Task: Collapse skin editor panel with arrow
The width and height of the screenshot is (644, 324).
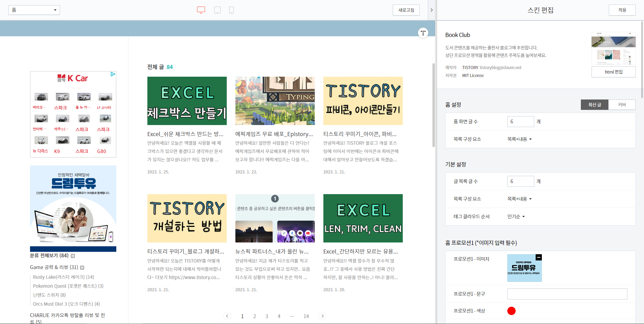Action: pyautogui.click(x=431, y=10)
